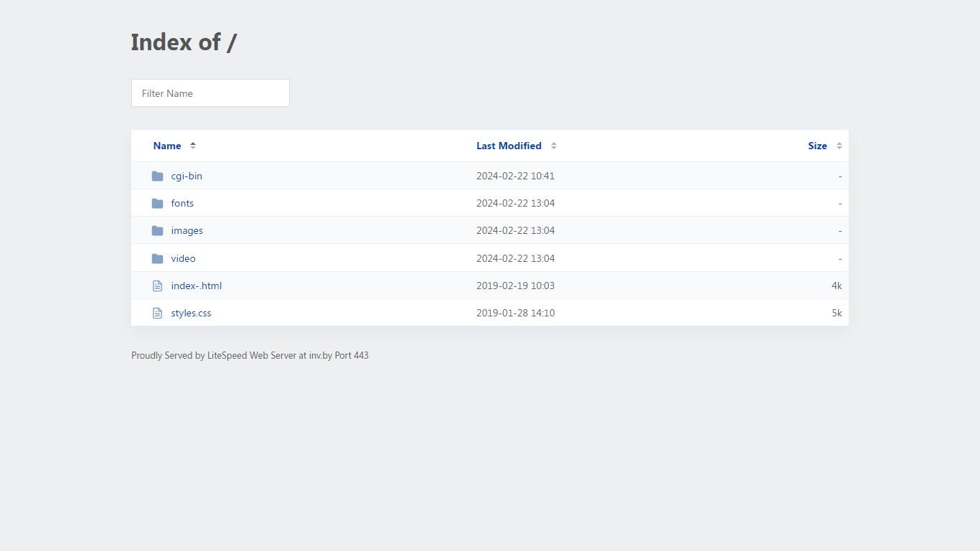This screenshot has height=551, width=980.
Task: Click the images folder icon
Action: 158,230
